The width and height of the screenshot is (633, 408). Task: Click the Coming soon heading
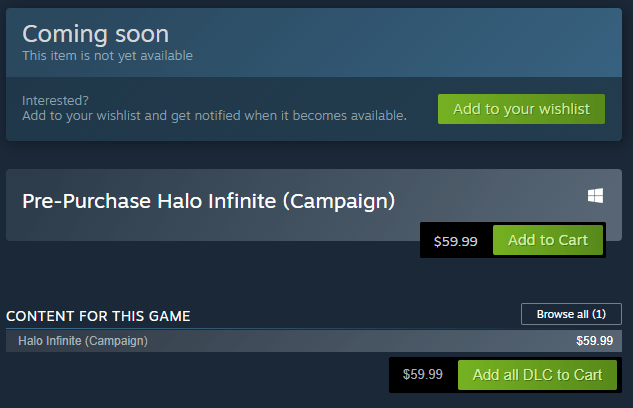[x=96, y=35]
